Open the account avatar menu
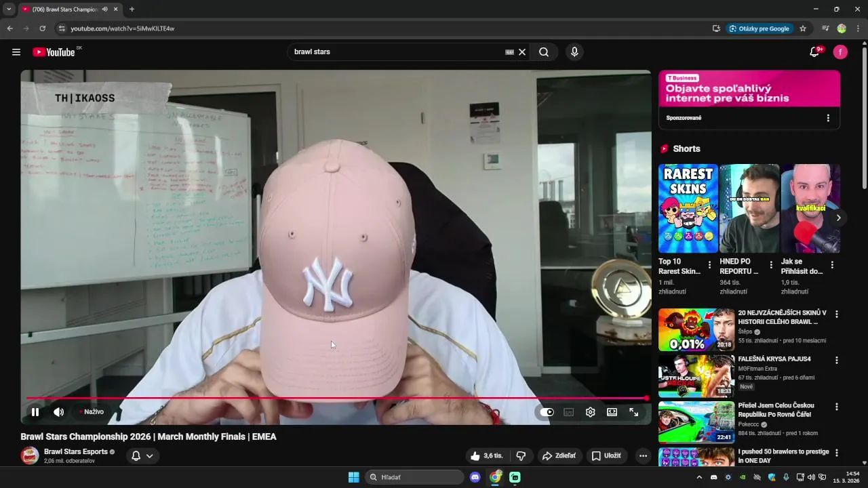The image size is (868, 488). pos(840,52)
